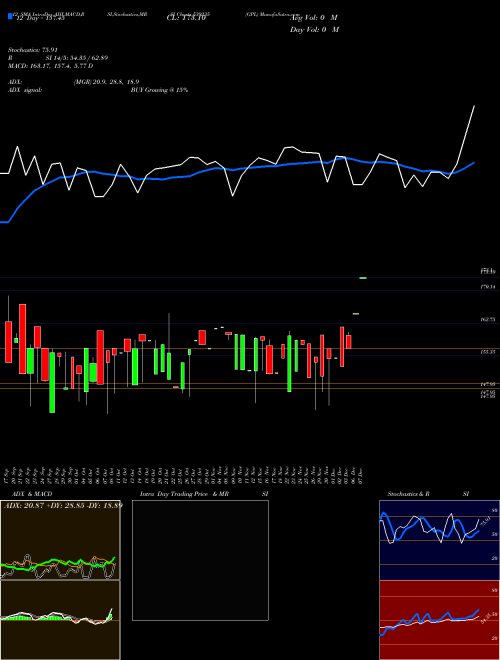Click the Stochastics & R SI panel title
This screenshot has width=500, height=660.
[428, 494]
